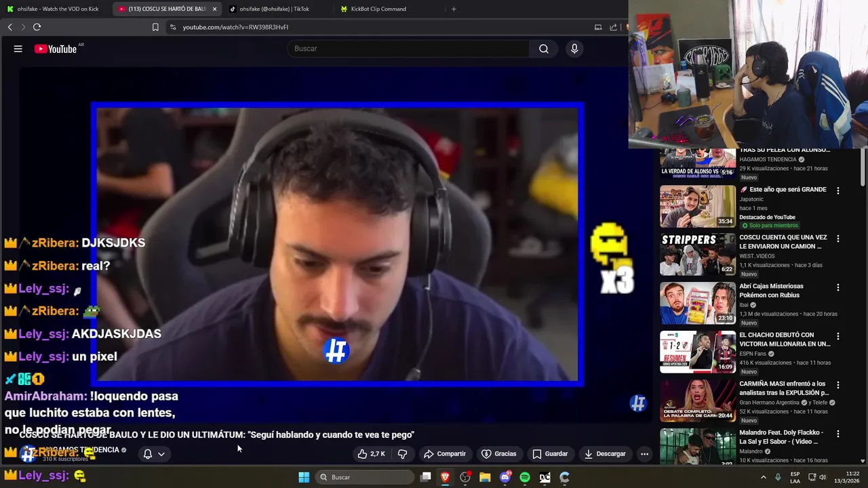Share this page via the browser share icon
This screenshot has width=868, height=488.
(x=614, y=27)
